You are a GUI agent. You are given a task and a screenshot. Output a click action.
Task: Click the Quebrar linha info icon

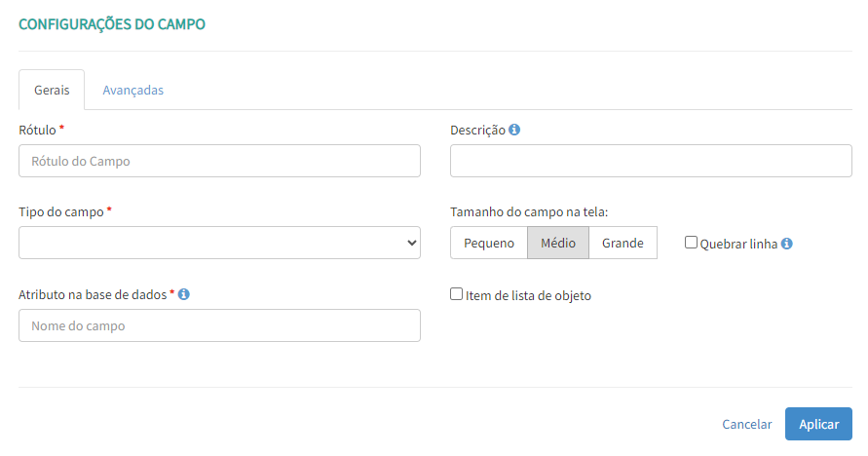[787, 244]
